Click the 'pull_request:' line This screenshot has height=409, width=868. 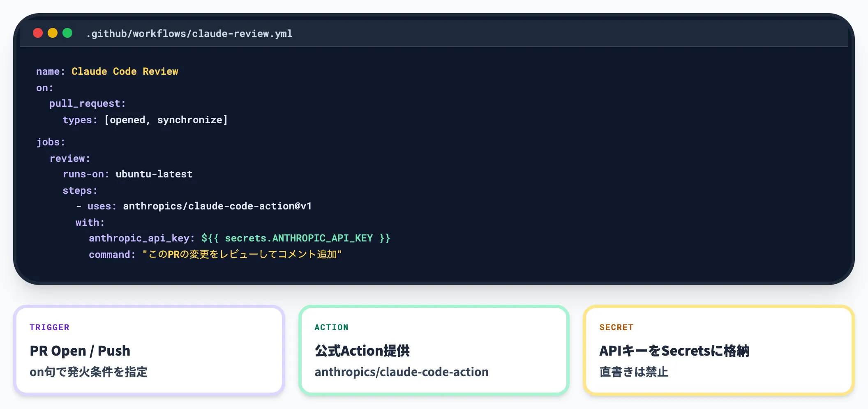88,104
